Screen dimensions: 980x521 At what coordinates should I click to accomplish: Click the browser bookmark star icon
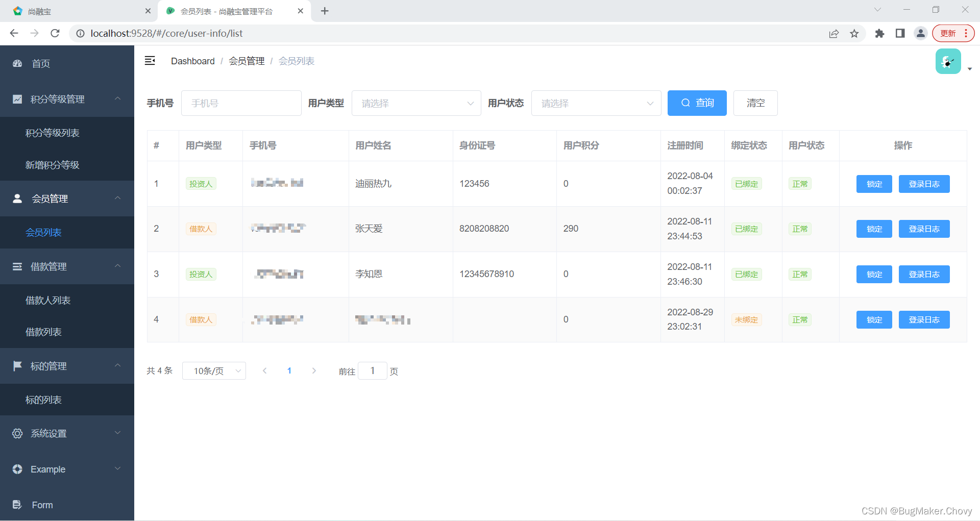pos(855,33)
